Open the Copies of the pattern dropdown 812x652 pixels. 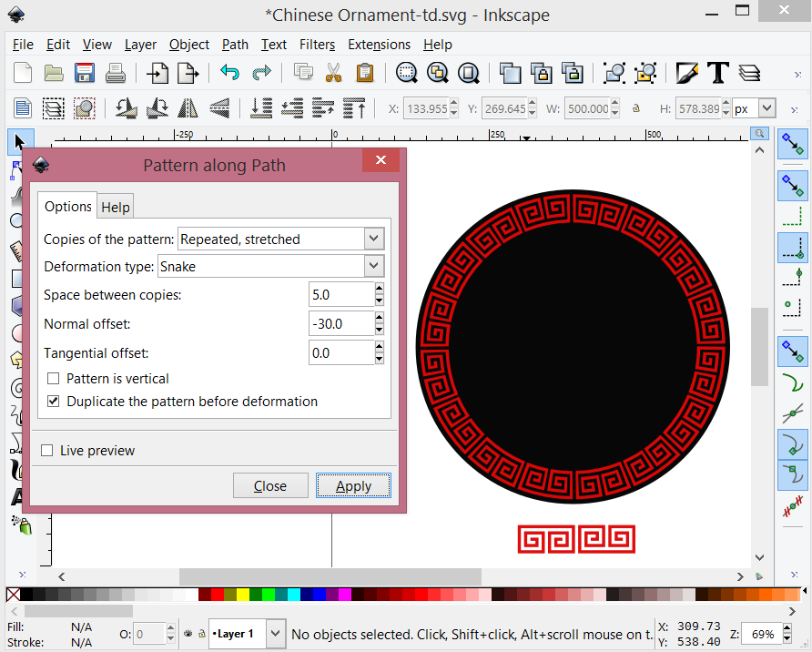(x=371, y=239)
